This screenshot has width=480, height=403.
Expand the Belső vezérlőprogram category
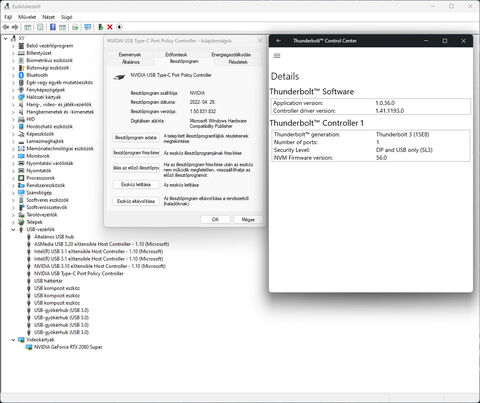13,46
